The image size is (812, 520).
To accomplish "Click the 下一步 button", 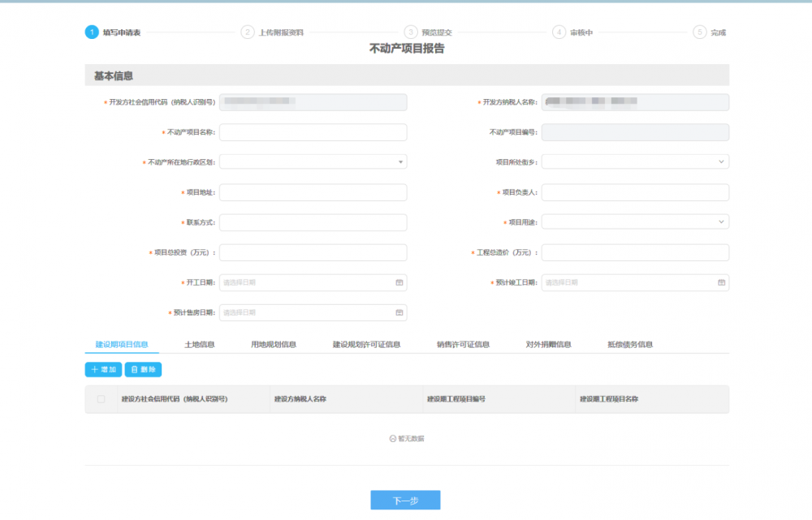I will point(405,501).
